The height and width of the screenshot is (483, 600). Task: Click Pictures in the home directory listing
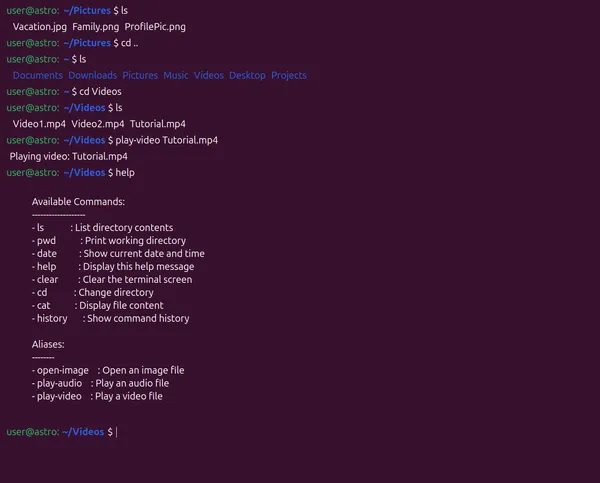[140, 76]
